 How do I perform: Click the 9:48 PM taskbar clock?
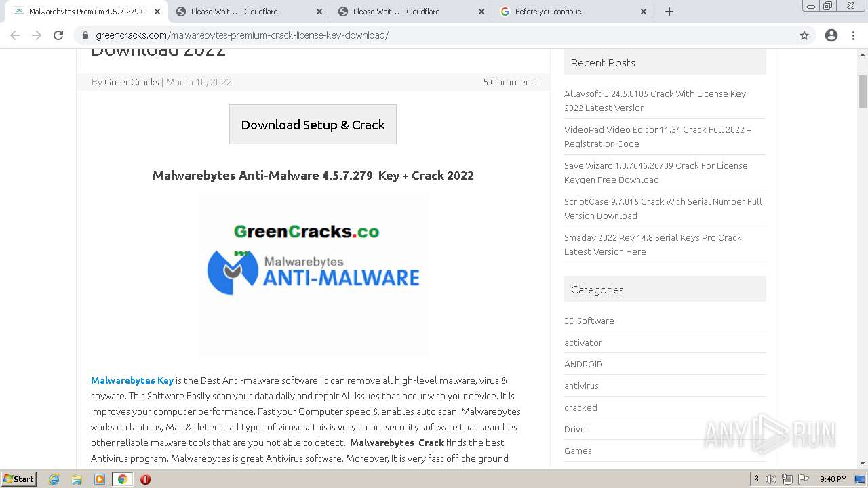833,479
